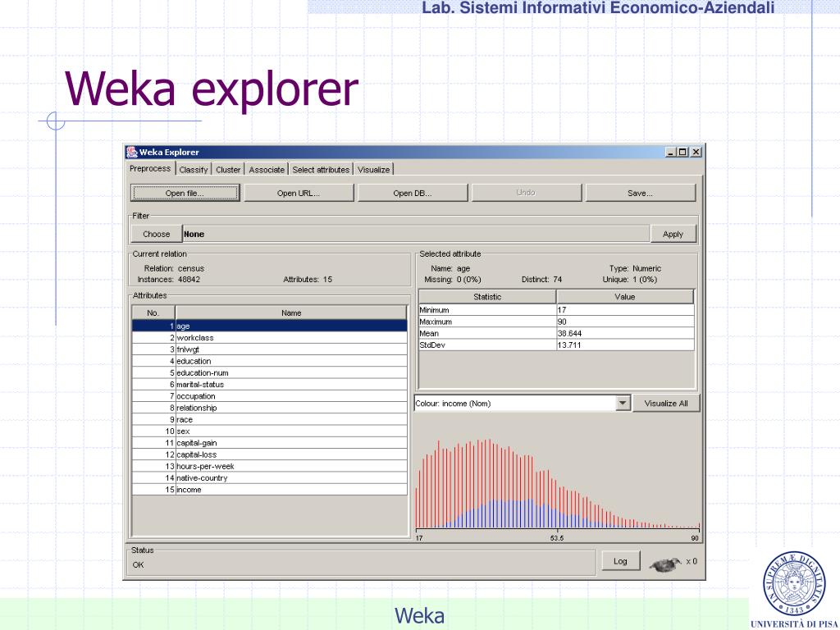Close the Weka Explorer window
The image size is (840, 630).
coord(696,152)
